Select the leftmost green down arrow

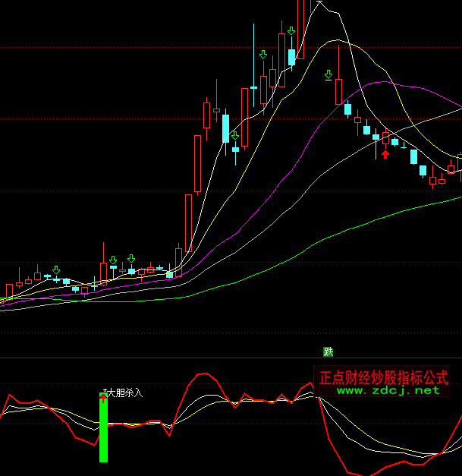click(56, 270)
